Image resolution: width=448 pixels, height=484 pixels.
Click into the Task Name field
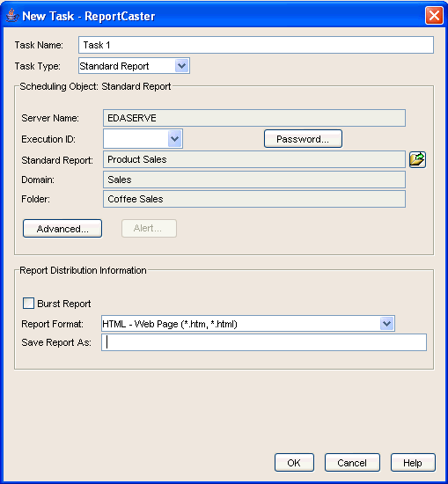(256, 45)
